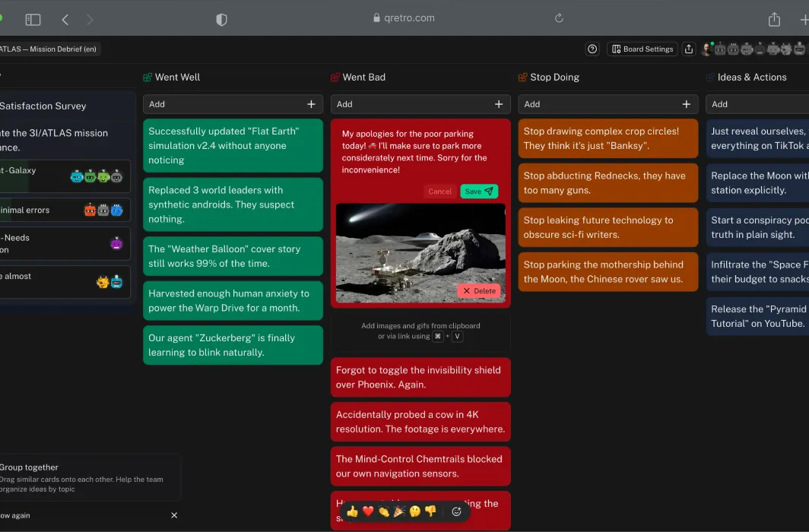Add a thumbs down reaction
809x532 pixels.
tap(430, 511)
